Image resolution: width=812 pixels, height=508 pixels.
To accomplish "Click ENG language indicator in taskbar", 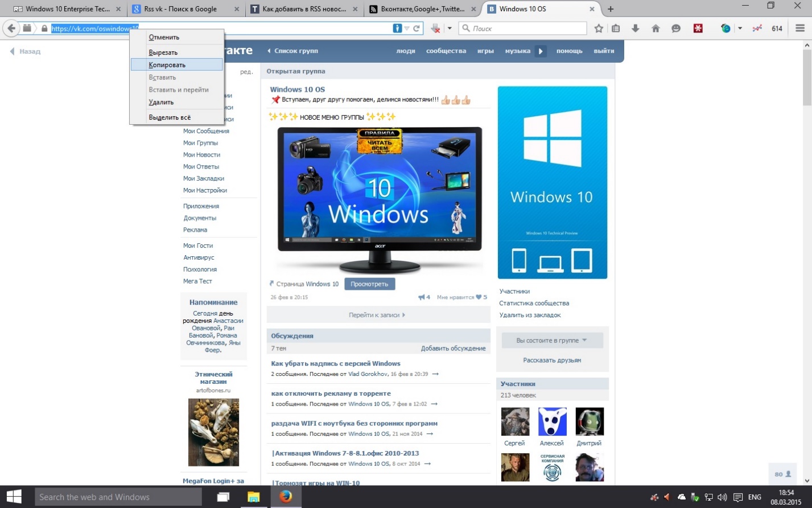I will click(x=755, y=497).
